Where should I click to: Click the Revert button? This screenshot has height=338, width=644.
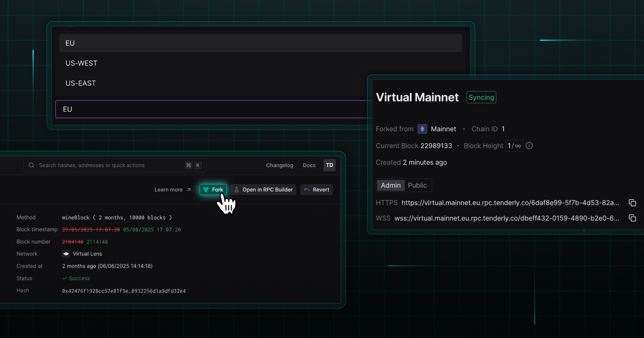point(316,190)
